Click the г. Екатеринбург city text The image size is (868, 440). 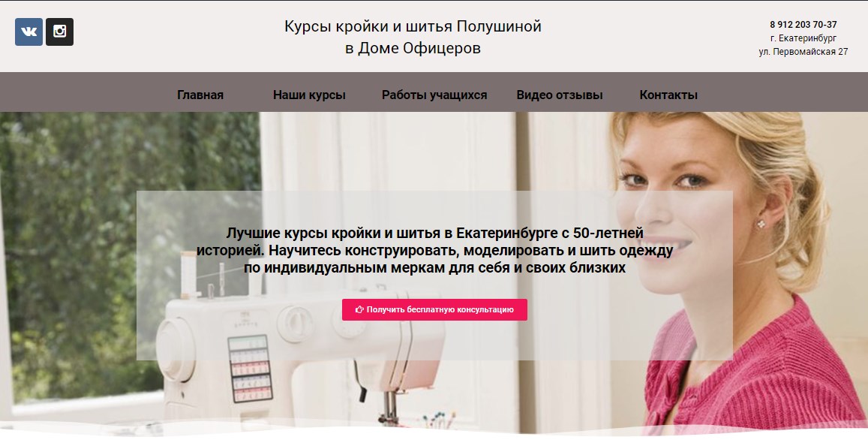click(x=803, y=38)
